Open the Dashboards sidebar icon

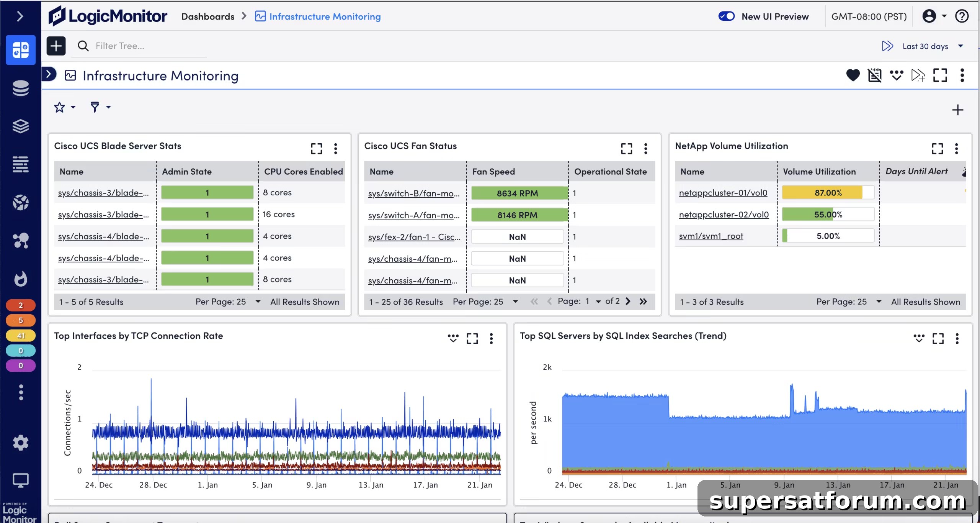click(21, 50)
